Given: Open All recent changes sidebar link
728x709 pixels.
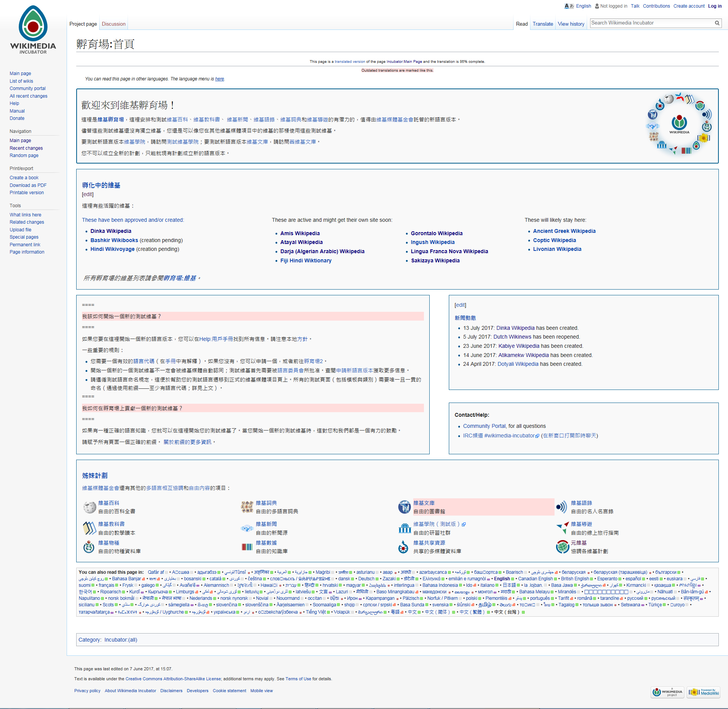Looking at the screenshot, I should click(28, 96).
